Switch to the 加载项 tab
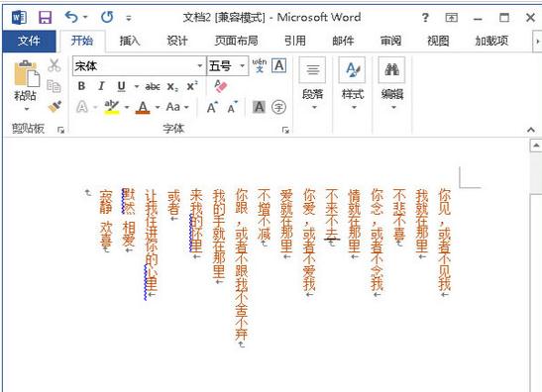 pos(491,42)
